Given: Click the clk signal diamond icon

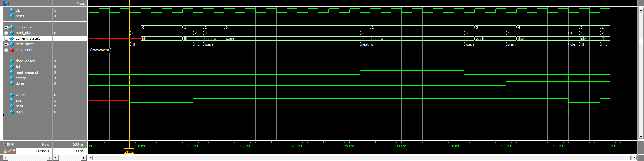Looking at the screenshot, I should click(12, 10).
